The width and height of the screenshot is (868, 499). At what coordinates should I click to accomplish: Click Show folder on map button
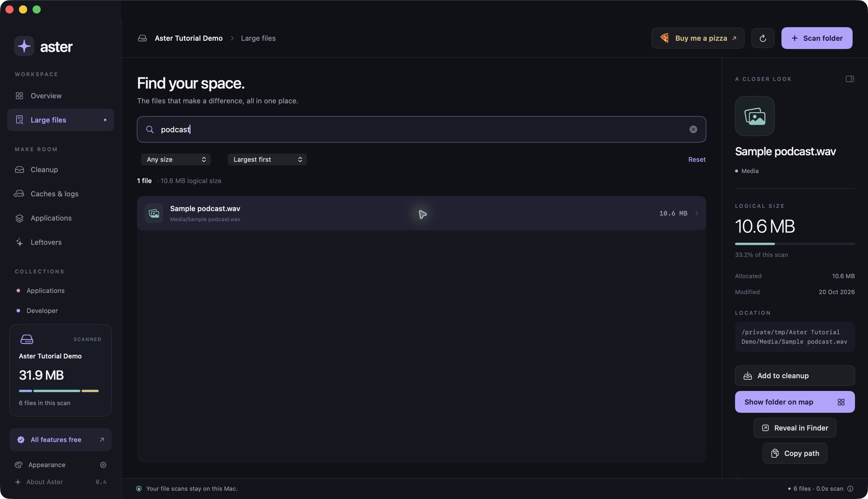click(x=795, y=402)
